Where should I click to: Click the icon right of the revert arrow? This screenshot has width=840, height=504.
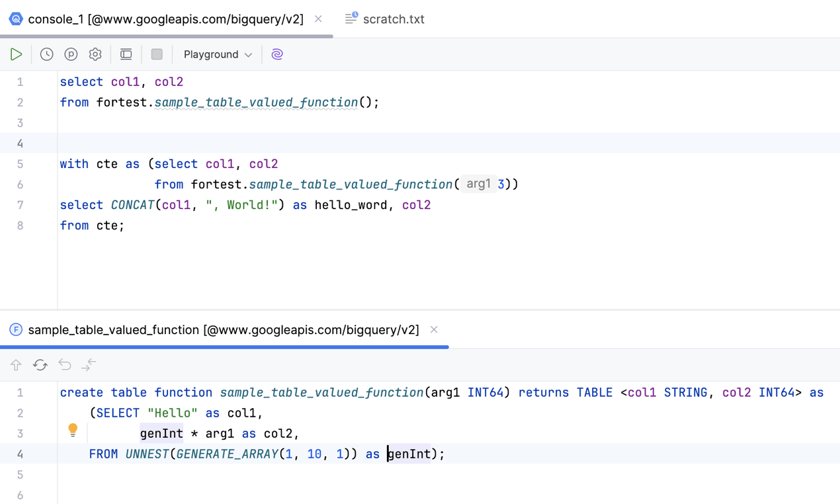pyautogui.click(x=89, y=365)
